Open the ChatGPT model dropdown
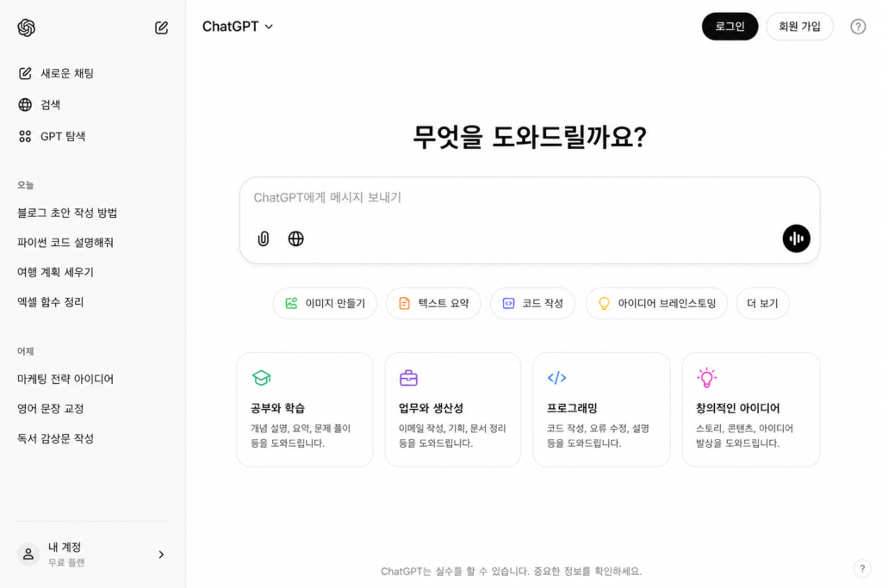Image resolution: width=882 pixels, height=588 pixels. [x=238, y=27]
